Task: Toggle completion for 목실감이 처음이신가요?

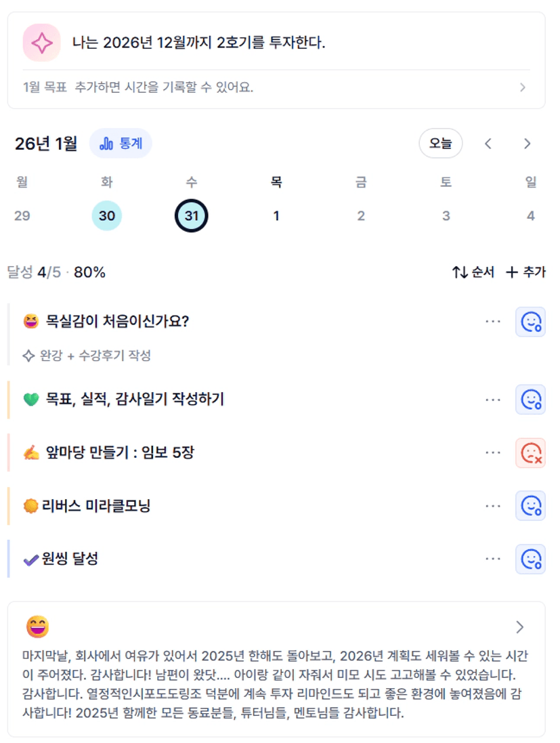Action: [x=530, y=322]
